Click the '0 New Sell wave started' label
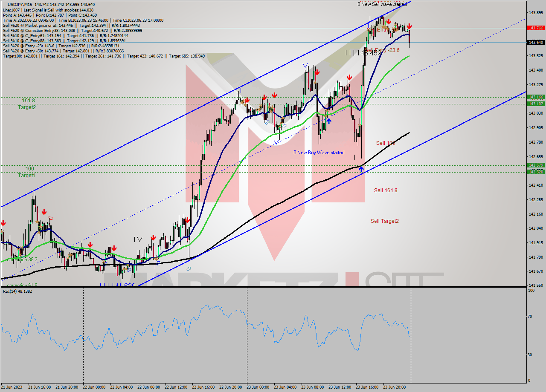546x392 pixels. click(382, 4)
